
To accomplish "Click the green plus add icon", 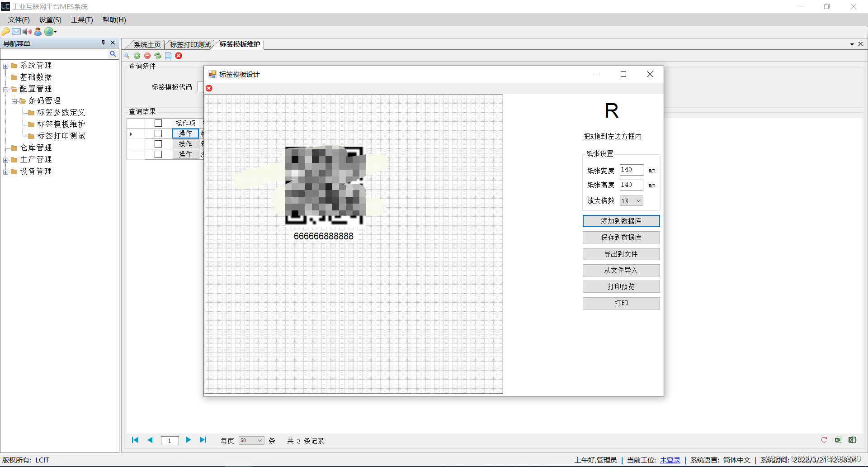I will (x=137, y=56).
